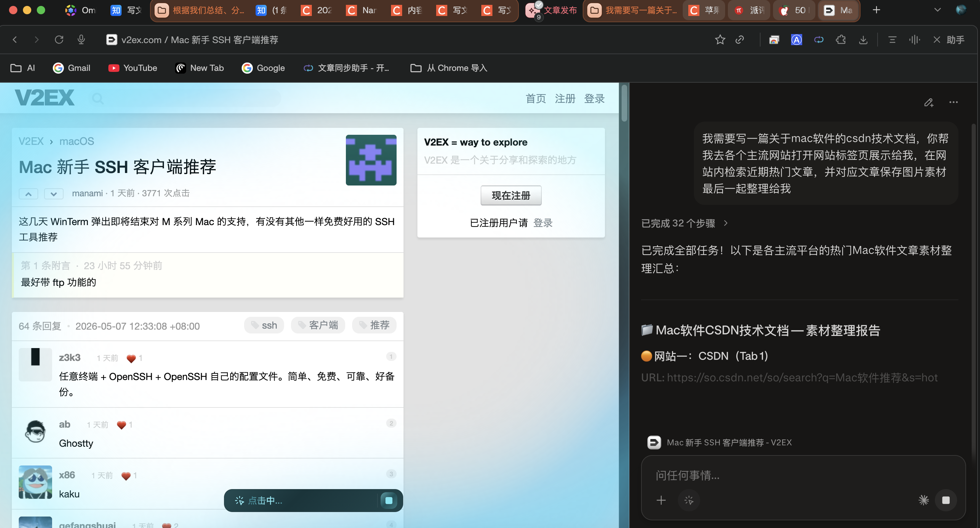Expand the 已完成 32 个步骤 chevron
Image resolution: width=980 pixels, height=528 pixels.
725,223
